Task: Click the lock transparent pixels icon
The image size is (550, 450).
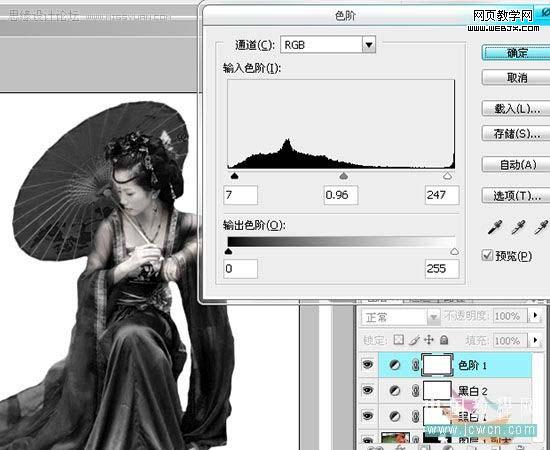Action: coord(398,340)
